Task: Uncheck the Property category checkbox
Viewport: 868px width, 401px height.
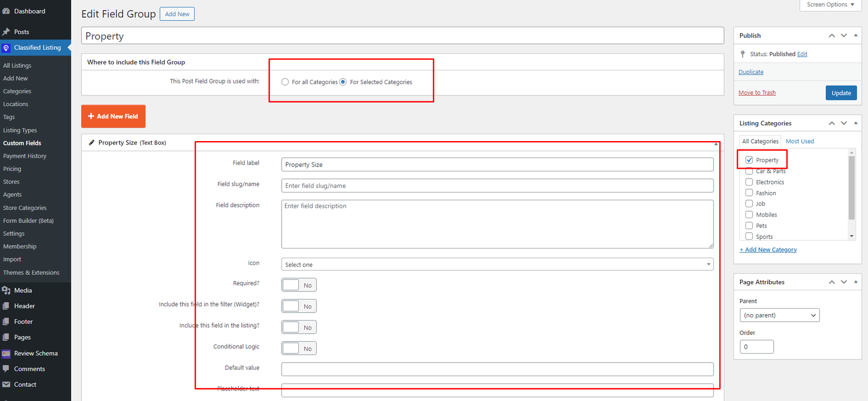Action: 749,160
